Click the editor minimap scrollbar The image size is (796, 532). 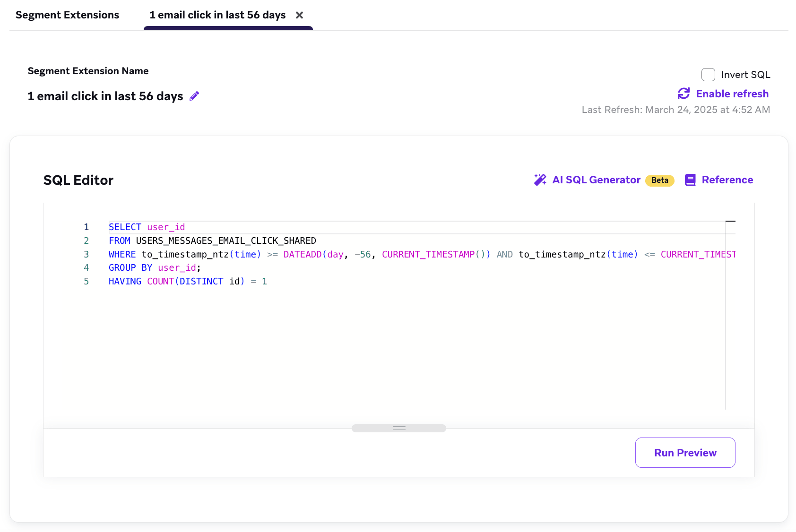[x=730, y=315]
